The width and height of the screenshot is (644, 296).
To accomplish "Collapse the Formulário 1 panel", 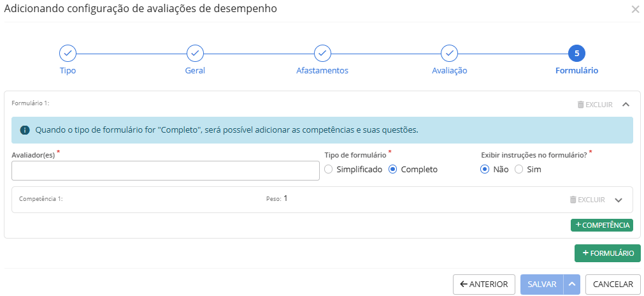I will [x=626, y=105].
